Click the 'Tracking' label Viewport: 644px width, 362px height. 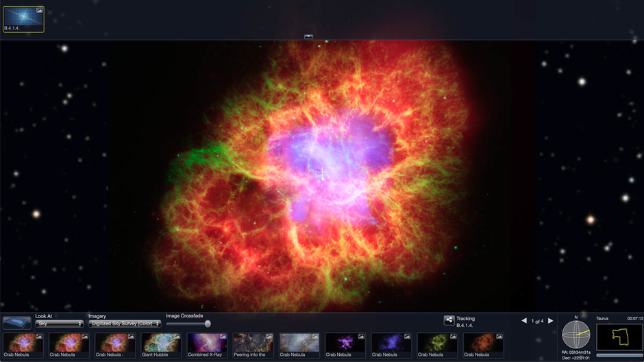(465, 318)
